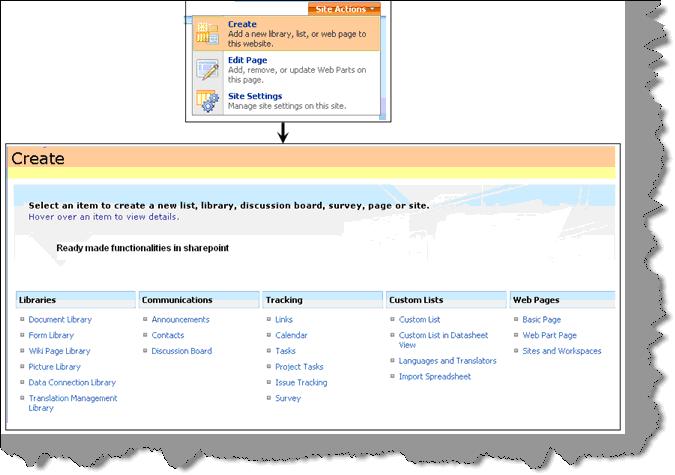This screenshot has height=475, width=675.
Task: Open the Site Actions dropdown
Action: (344, 9)
